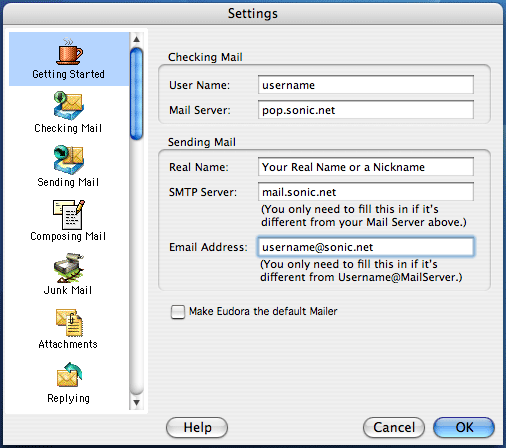This screenshot has width=506, height=448.
Task: Click the Settings window title
Action: (253, 14)
